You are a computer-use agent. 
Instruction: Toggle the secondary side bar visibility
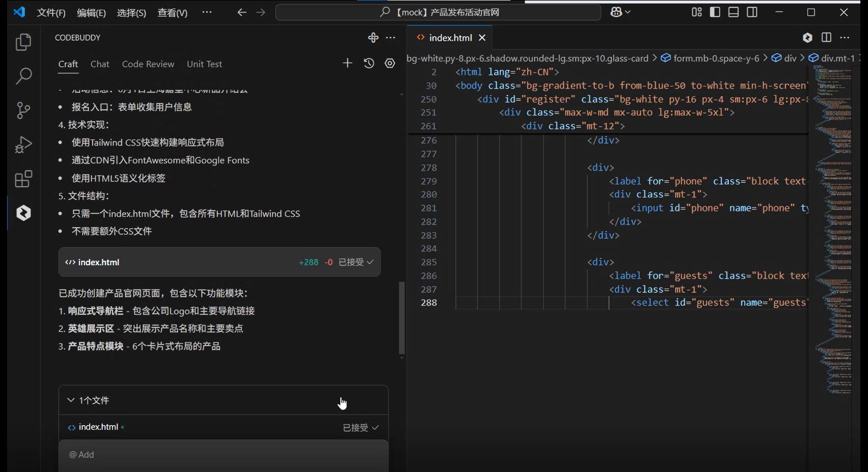pyautogui.click(x=752, y=12)
